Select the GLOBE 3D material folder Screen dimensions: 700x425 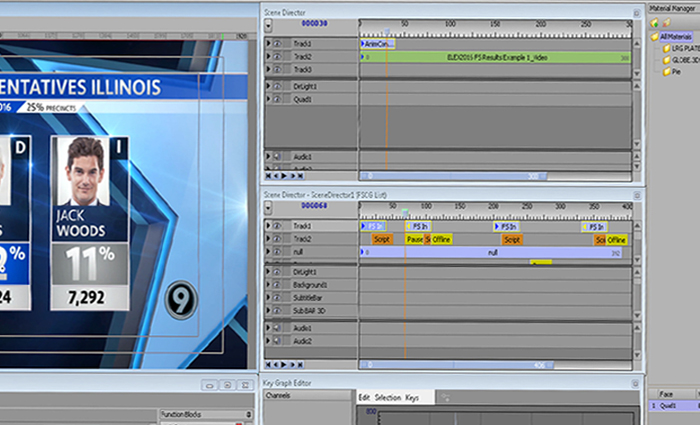point(676,59)
